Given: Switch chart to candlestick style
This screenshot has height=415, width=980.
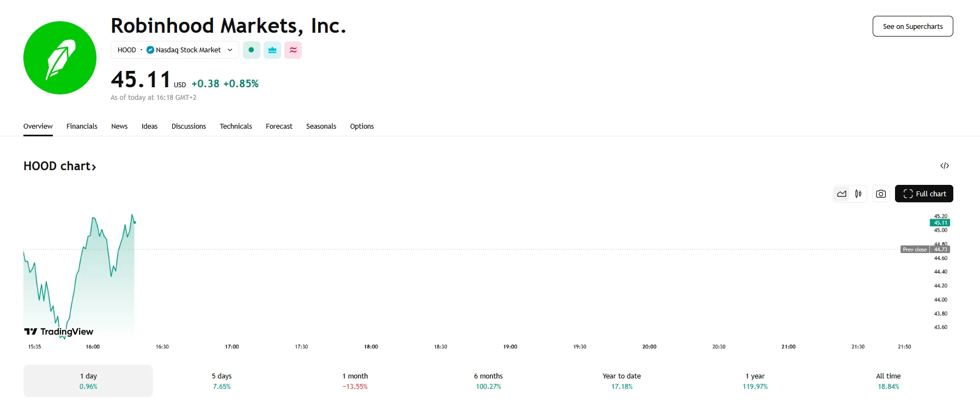Looking at the screenshot, I should point(859,194).
